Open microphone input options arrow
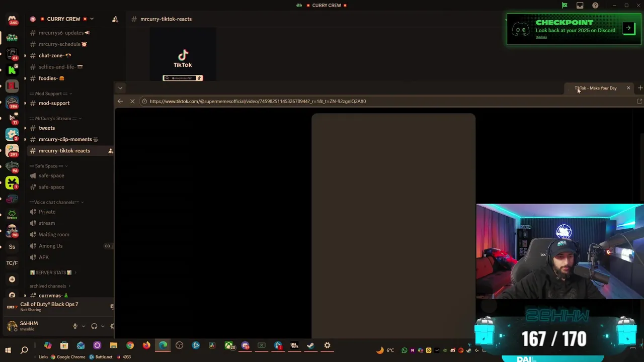Image resolution: width=644 pixels, height=362 pixels. pyautogui.click(x=83, y=326)
